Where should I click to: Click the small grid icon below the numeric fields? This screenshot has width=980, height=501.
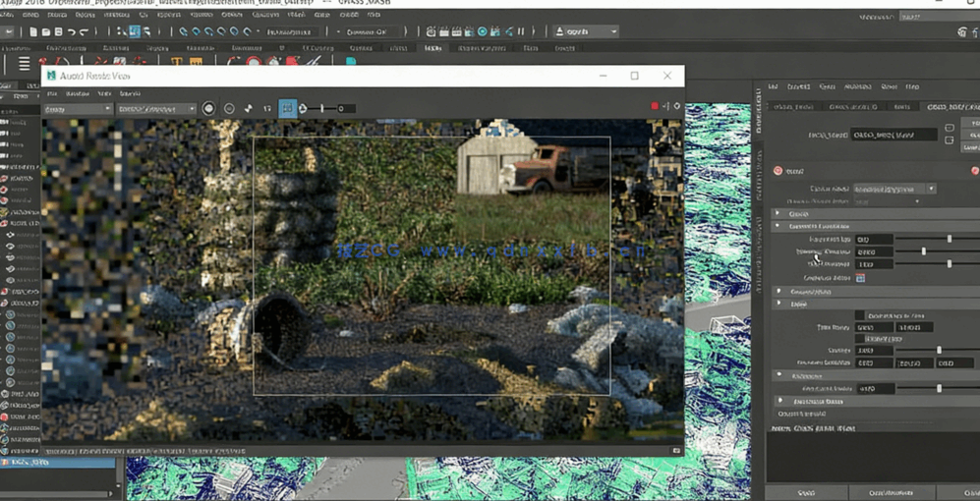(860, 278)
